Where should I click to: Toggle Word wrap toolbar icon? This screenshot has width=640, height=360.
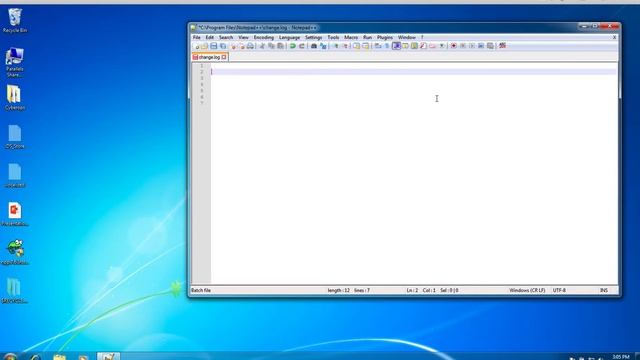378,46
